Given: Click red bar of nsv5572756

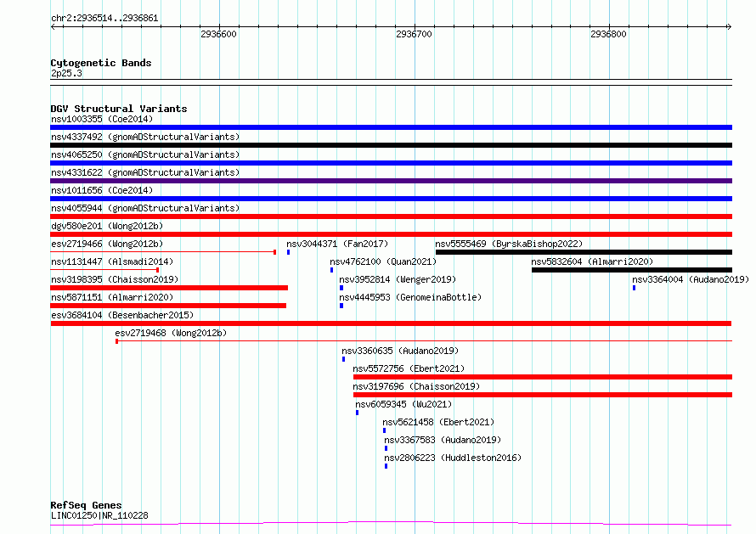Looking at the screenshot, I should [x=543, y=377].
